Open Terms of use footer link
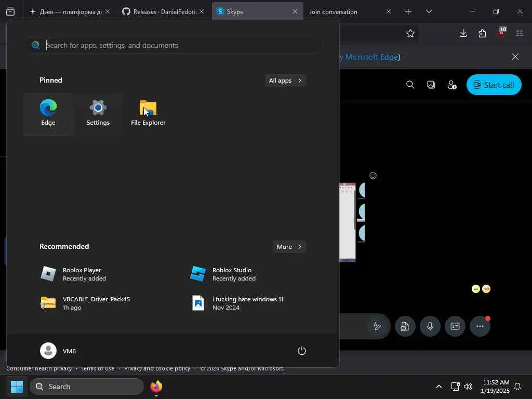 (x=98, y=369)
